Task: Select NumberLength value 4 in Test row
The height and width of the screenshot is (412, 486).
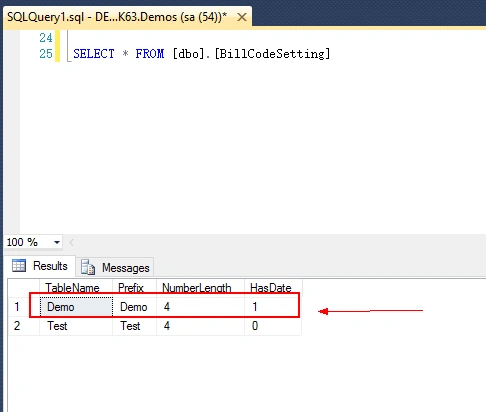Action: (x=200, y=326)
